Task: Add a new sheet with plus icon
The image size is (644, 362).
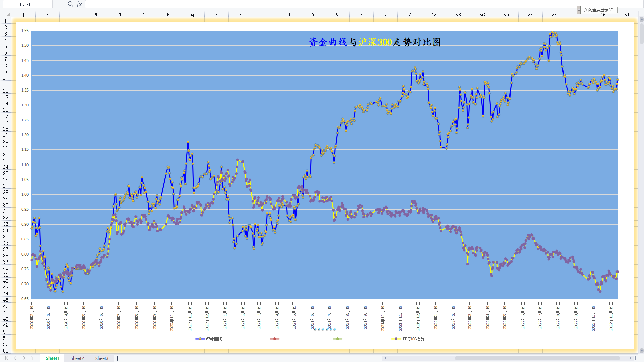Action: pos(118,358)
